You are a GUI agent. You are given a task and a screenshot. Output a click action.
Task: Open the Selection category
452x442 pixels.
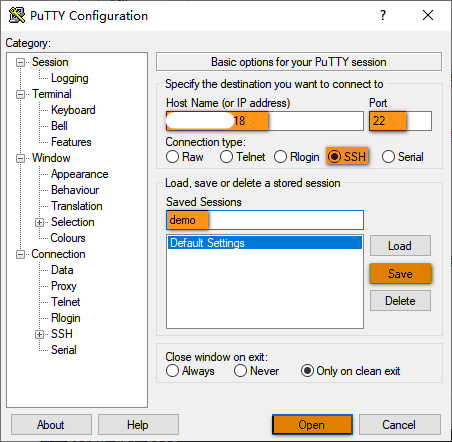[x=72, y=222]
